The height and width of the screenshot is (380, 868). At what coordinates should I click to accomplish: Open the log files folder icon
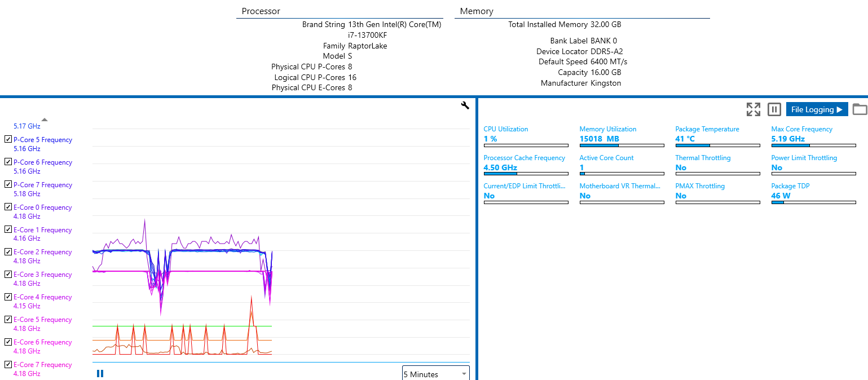pyautogui.click(x=860, y=109)
